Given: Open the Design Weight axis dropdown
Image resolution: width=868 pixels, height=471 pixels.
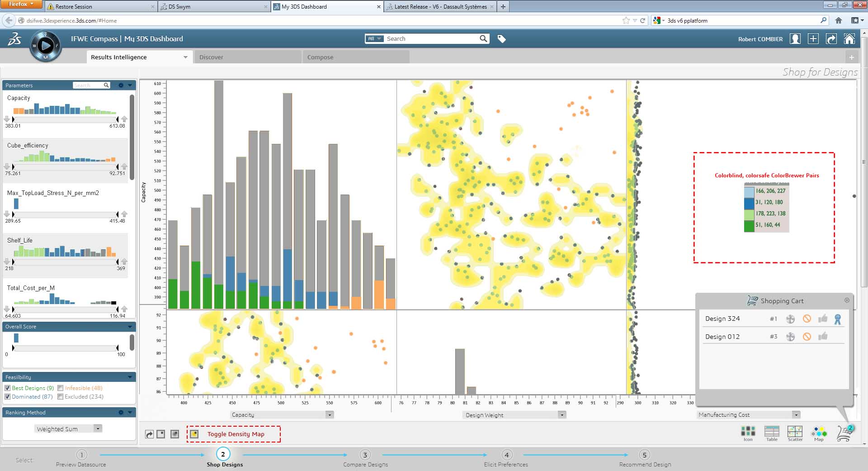Looking at the screenshot, I should point(561,415).
